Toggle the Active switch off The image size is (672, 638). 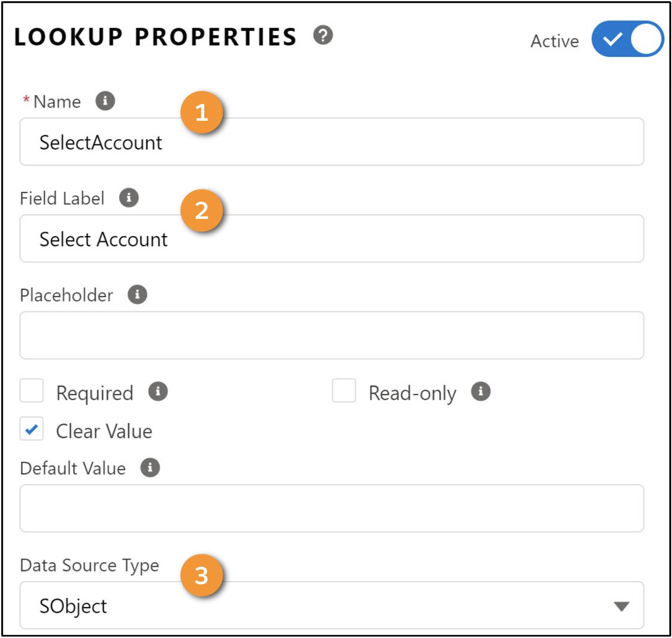point(627,39)
